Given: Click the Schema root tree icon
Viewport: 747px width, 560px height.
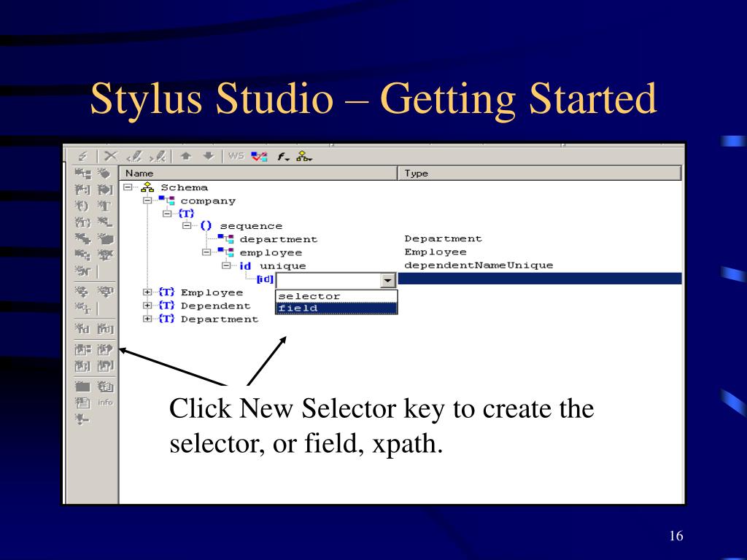Looking at the screenshot, I should tap(147, 187).
